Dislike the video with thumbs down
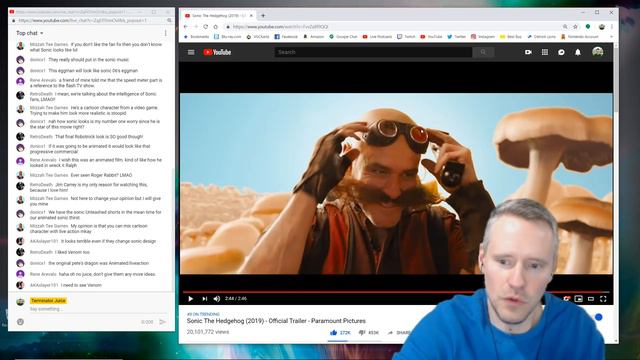640x360 pixels. (x=369, y=333)
